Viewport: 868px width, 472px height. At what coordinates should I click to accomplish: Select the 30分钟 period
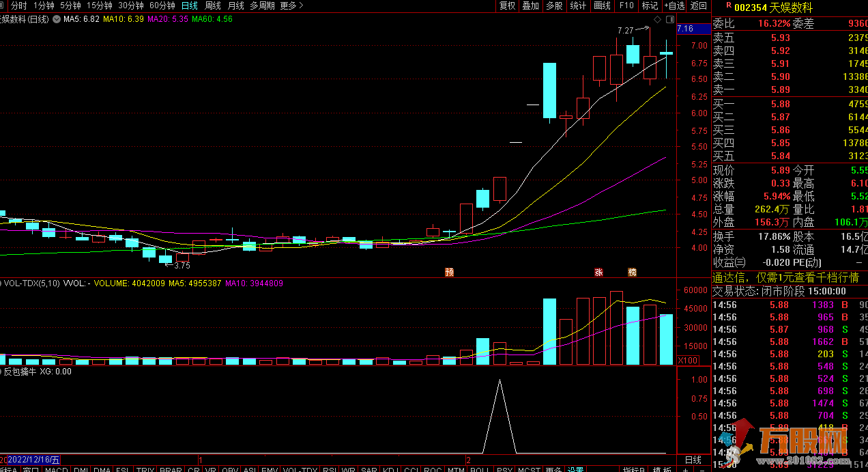tap(131, 5)
